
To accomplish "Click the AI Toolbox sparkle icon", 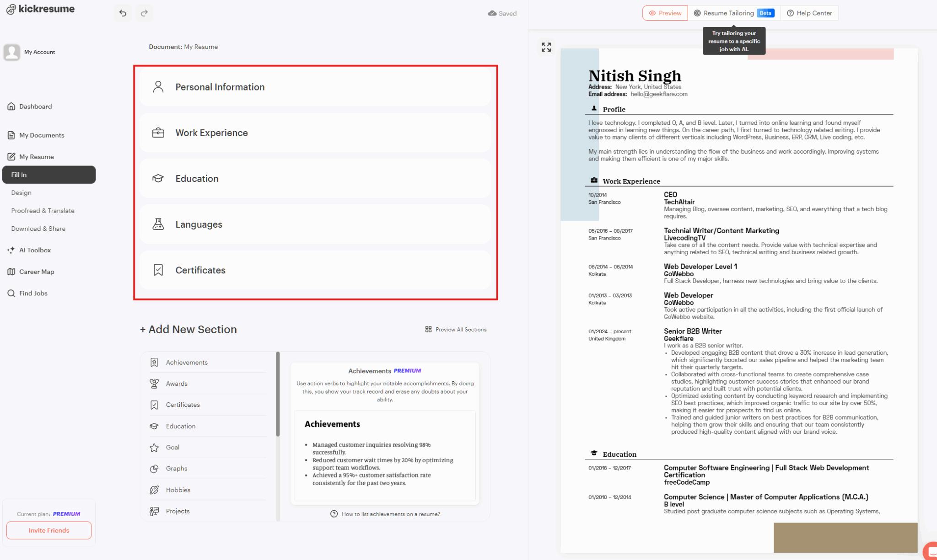I will [11, 250].
